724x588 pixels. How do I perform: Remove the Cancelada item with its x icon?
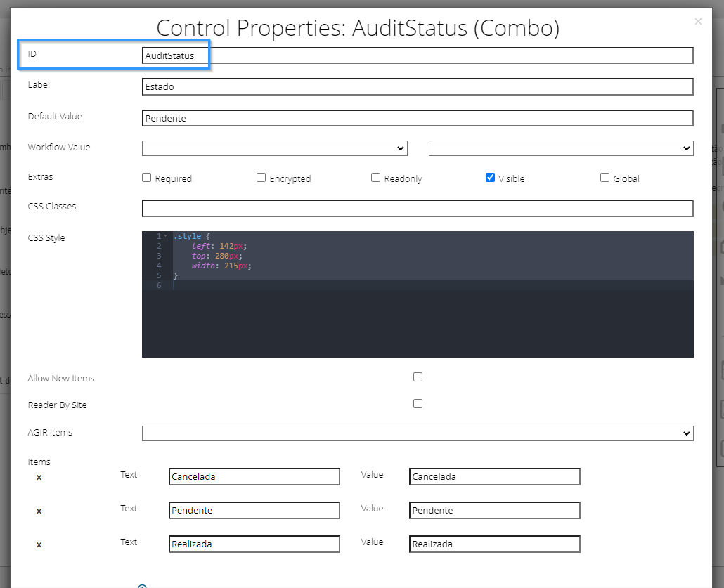point(39,477)
